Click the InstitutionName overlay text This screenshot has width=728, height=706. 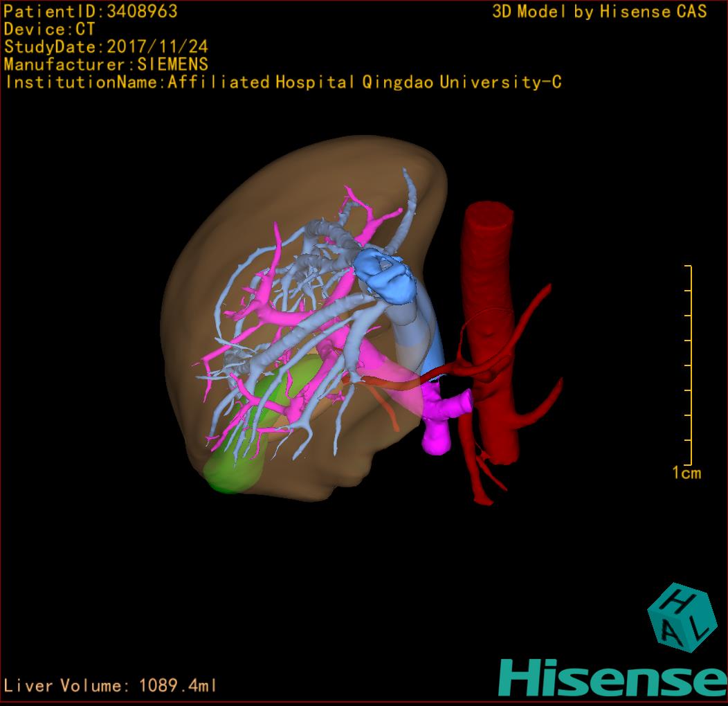282,82
